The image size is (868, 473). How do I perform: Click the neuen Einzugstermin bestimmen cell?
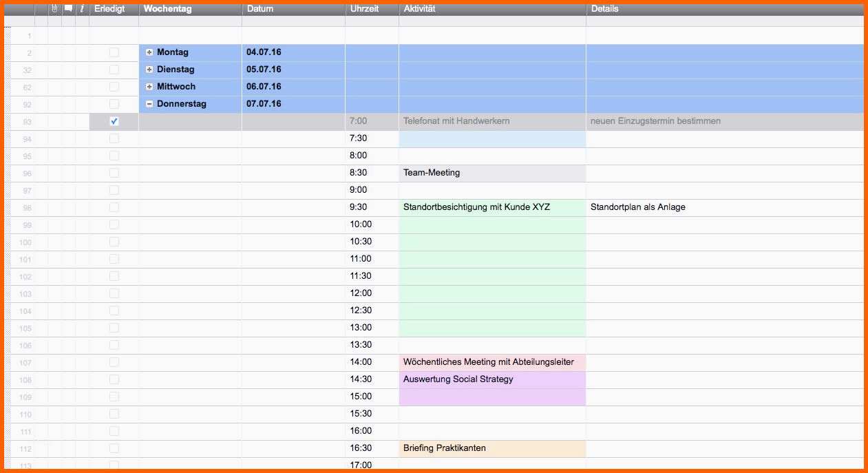coord(725,121)
